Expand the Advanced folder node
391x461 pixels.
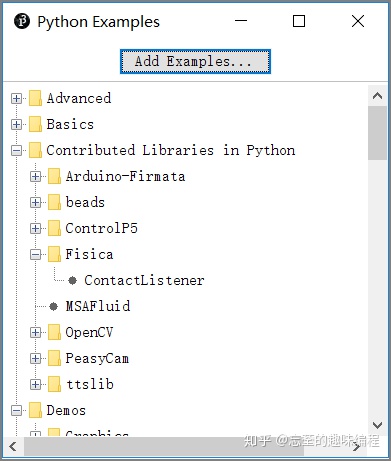[x=16, y=99]
